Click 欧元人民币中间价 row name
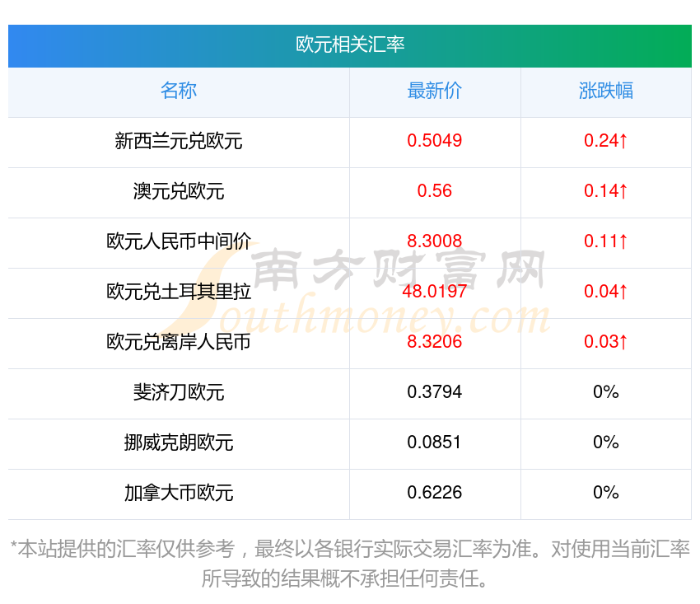 [179, 241]
